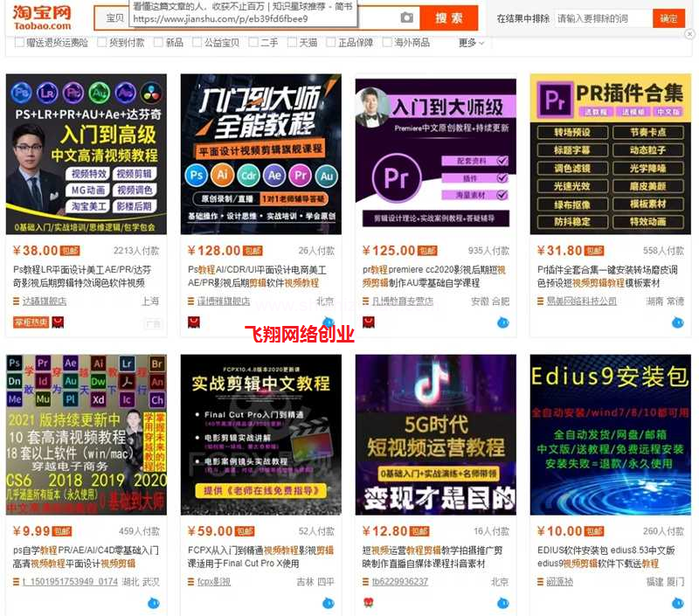The height and width of the screenshot is (616, 699).
Task: Check the 天猫 filter checkbox
Action: [292, 43]
